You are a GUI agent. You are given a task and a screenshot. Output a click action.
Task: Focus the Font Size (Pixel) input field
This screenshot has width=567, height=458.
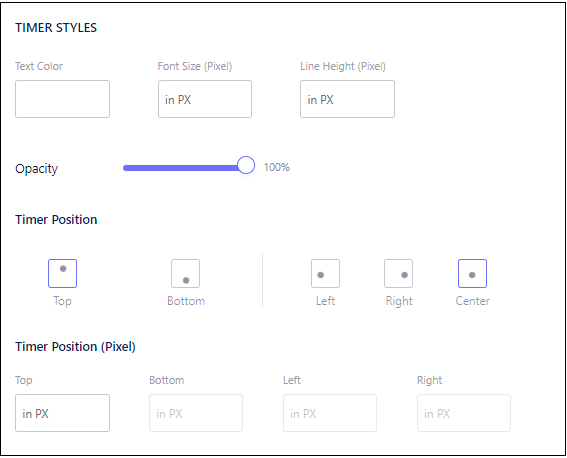(x=205, y=99)
